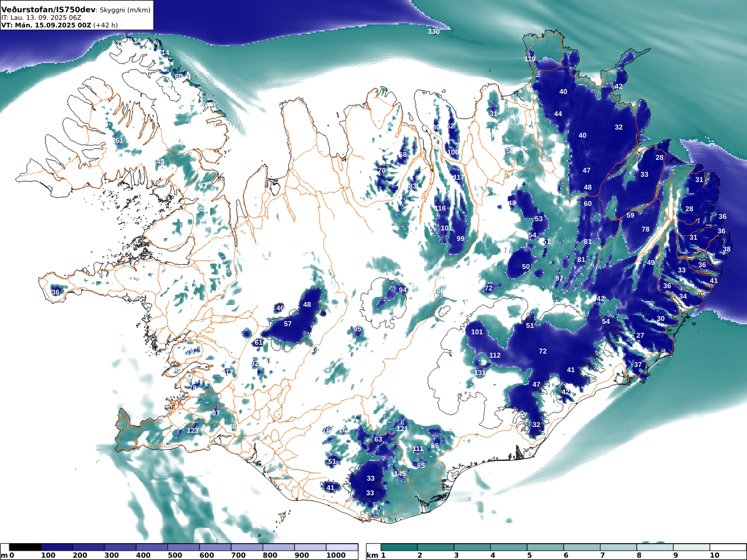Pick the 500–600 m legend swatch
Screen dimensions: 747x560
183,547
